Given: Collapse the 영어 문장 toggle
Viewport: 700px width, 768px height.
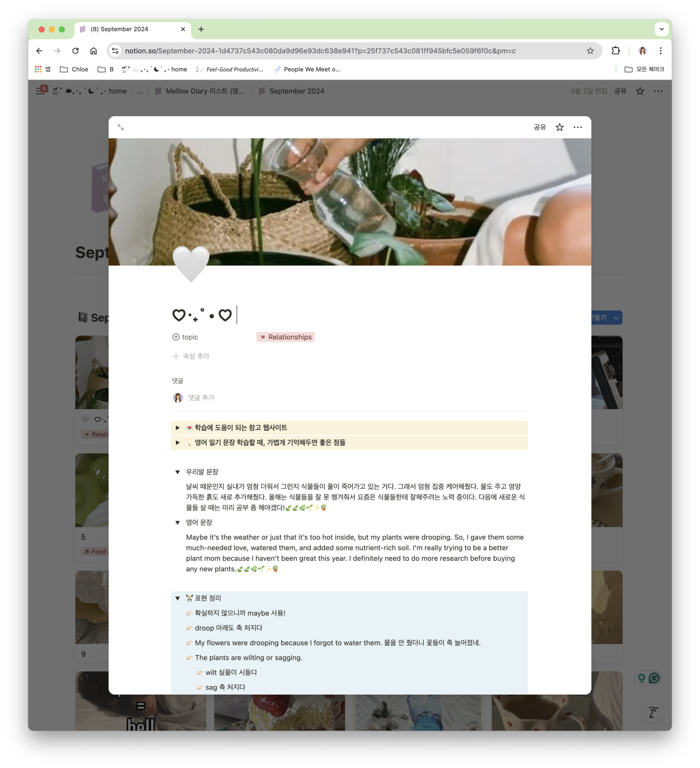Looking at the screenshot, I should pos(178,523).
